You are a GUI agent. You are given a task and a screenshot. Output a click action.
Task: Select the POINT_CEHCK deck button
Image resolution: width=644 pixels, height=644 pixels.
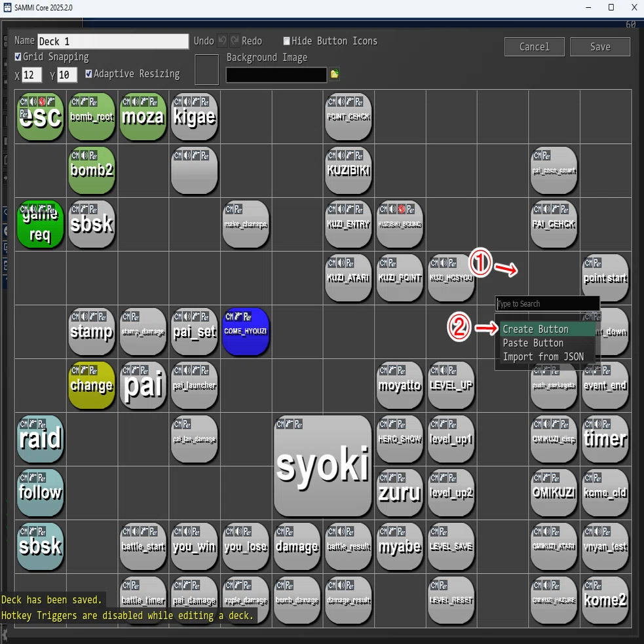click(x=349, y=117)
